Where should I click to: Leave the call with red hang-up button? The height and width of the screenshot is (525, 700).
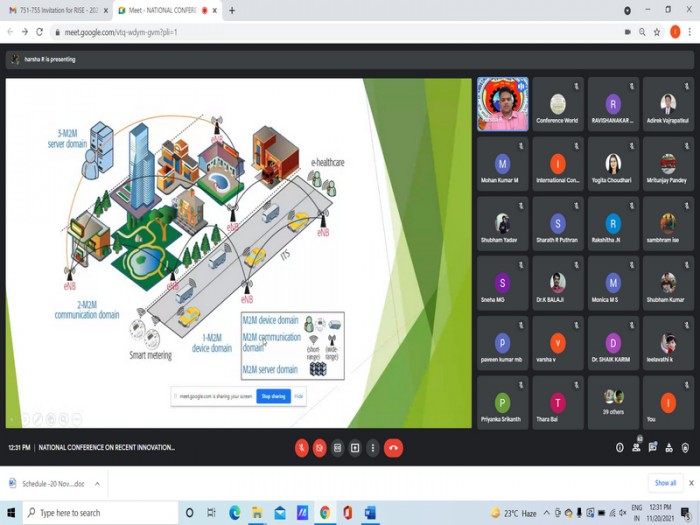coord(393,448)
